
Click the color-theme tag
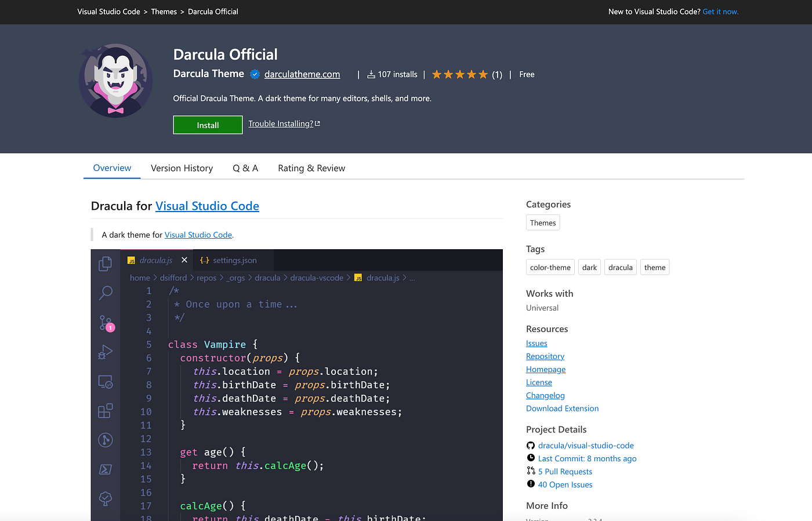[550, 267]
